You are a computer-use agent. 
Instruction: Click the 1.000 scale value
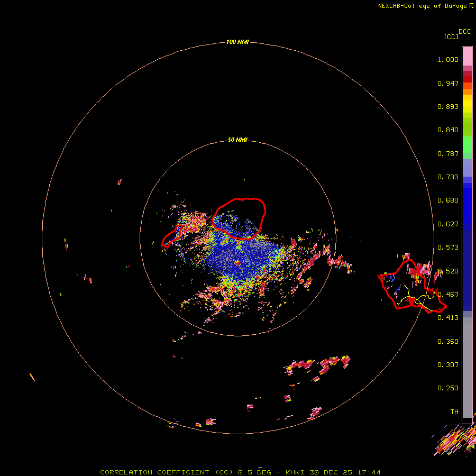[x=448, y=59]
